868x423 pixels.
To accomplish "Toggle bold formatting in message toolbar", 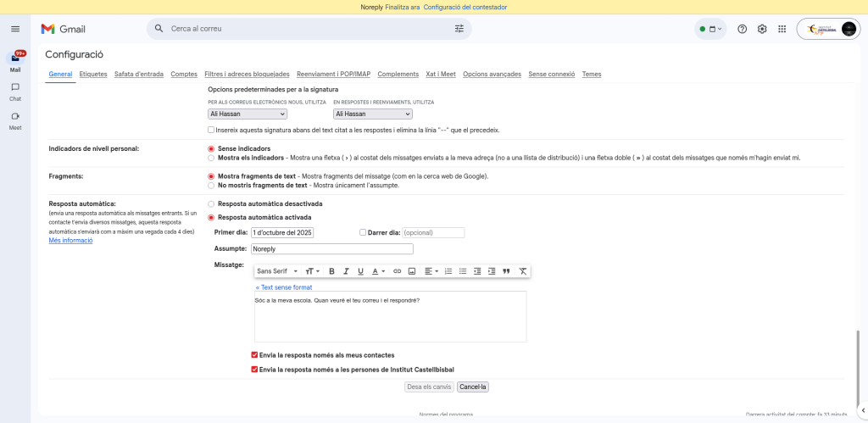I will 331,271.
